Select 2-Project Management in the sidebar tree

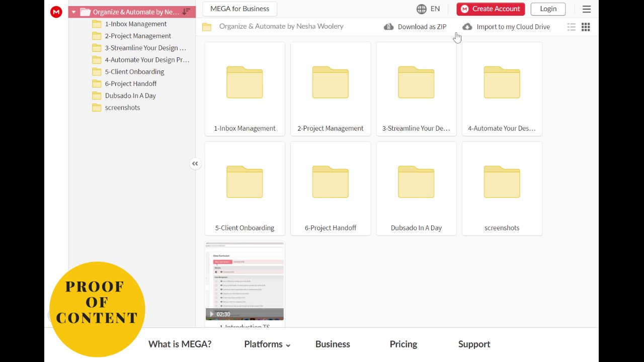(138, 36)
